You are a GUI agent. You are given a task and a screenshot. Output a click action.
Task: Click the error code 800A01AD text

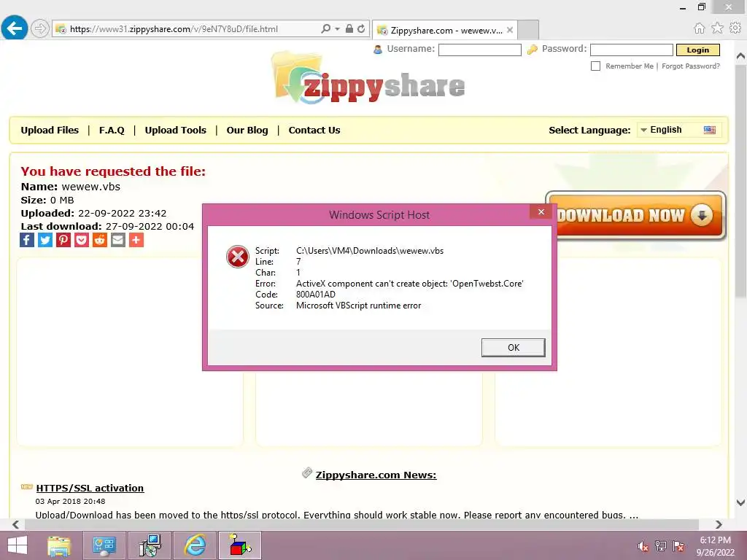(315, 295)
